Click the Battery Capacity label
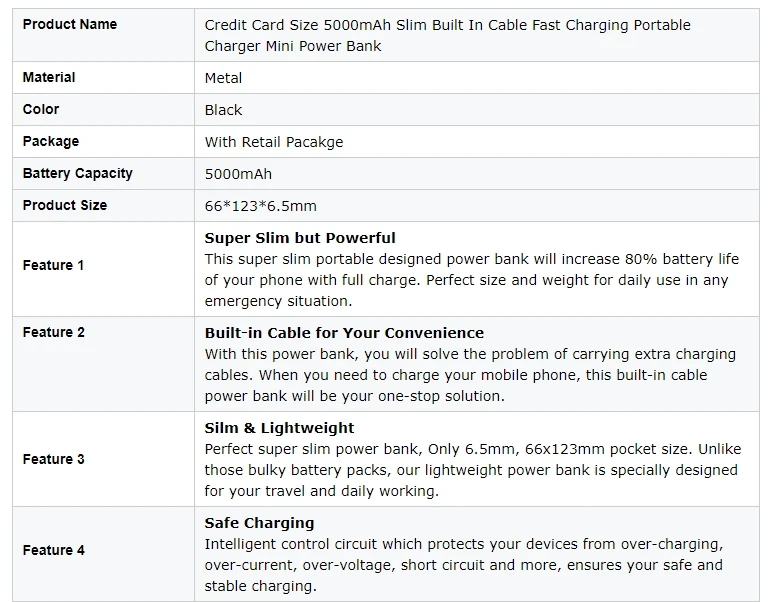 pos(78,173)
